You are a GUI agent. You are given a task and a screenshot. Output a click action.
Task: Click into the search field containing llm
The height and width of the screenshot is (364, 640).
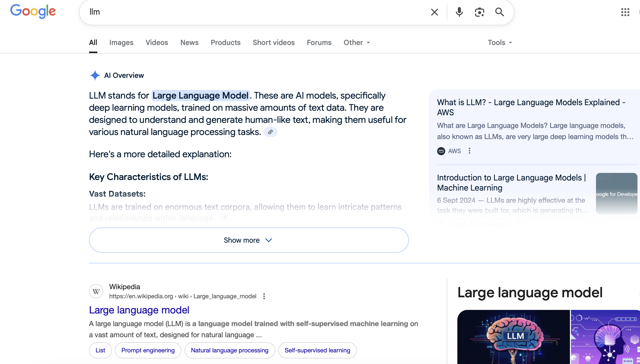(x=253, y=12)
